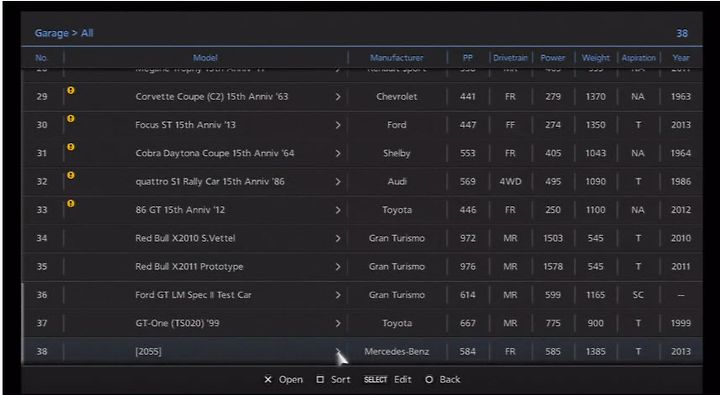The width and height of the screenshot is (720, 395).
Task: Select Cobra Daytona Coupe 15th Anniv '64
Action: coord(214,153)
